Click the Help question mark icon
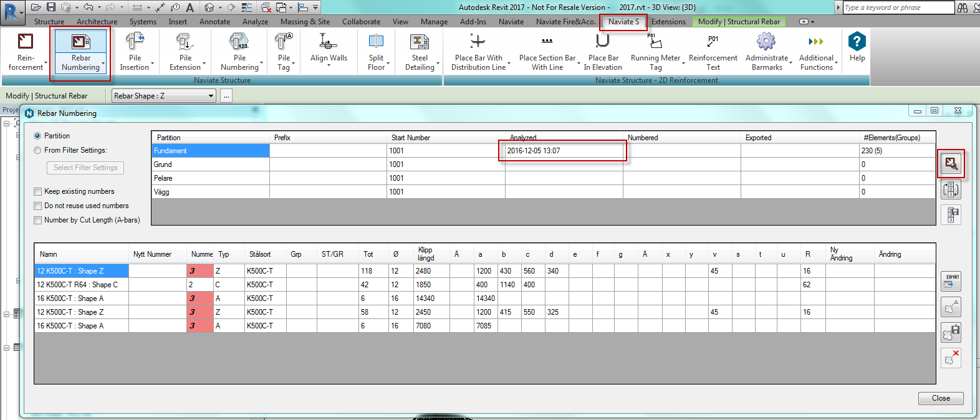The image size is (980, 420). [x=857, y=42]
